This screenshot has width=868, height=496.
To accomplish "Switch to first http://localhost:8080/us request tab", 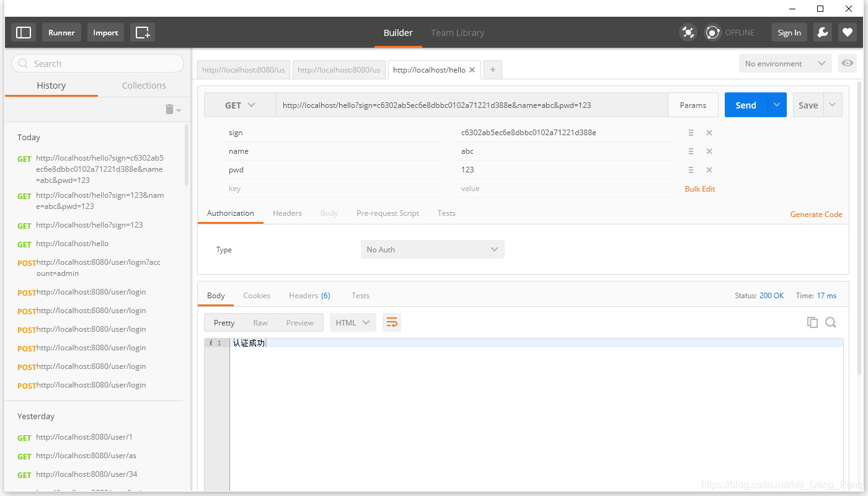I will (x=244, y=69).
